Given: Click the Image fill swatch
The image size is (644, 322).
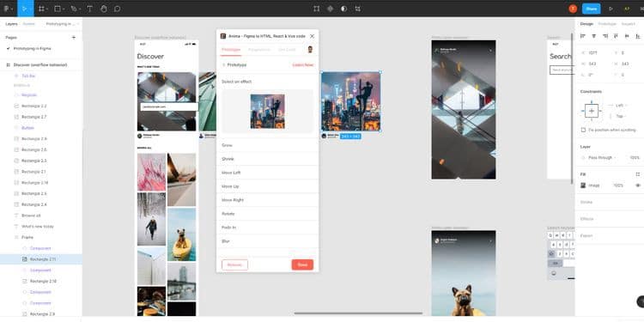Looking at the screenshot, I should [583, 185].
